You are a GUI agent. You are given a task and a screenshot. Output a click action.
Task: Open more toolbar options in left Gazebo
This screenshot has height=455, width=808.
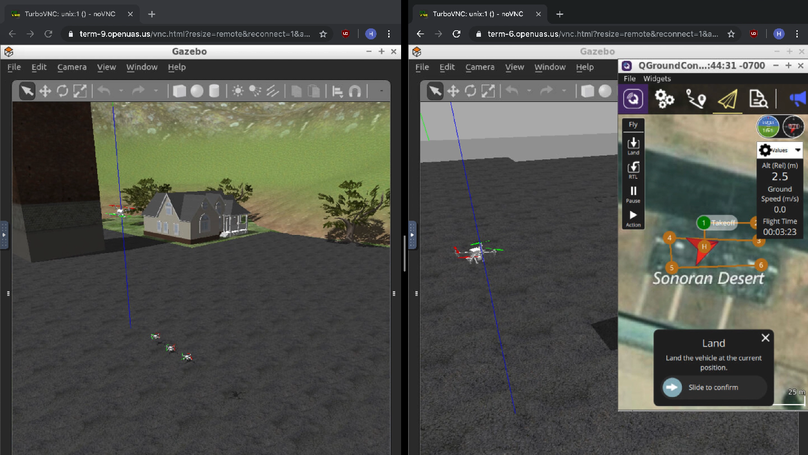(x=381, y=91)
